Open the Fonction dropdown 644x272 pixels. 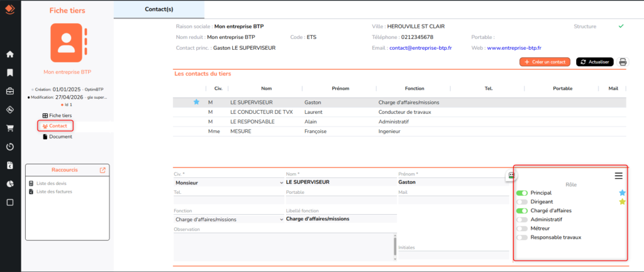[229, 219]
